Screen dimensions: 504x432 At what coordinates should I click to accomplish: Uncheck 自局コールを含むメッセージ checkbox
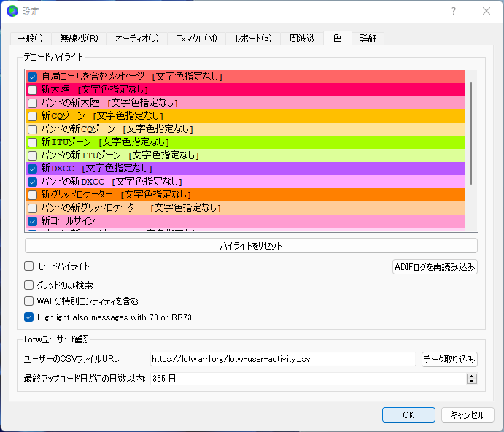pyautogui.click(x=33, y=77)
